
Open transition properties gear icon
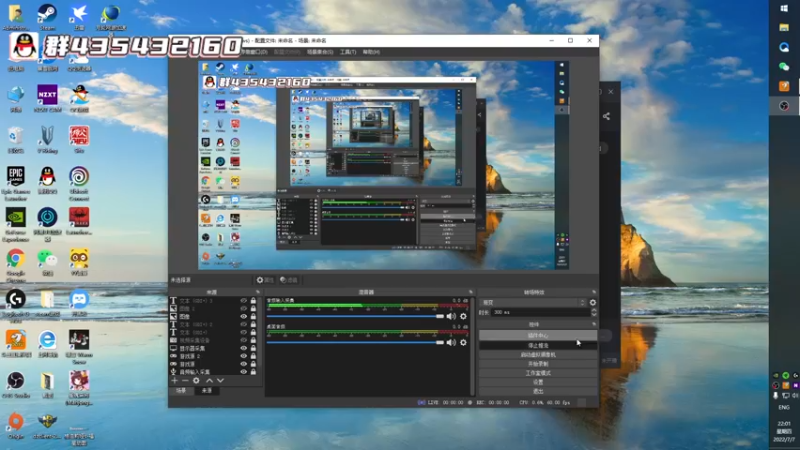tap(593, 303)
